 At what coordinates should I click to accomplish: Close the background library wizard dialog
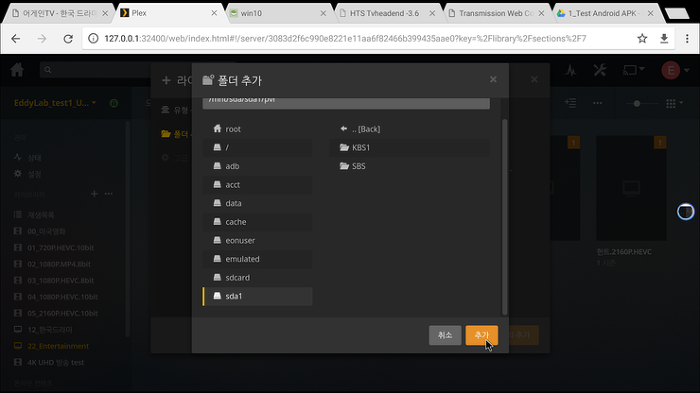tap(534, 79)
